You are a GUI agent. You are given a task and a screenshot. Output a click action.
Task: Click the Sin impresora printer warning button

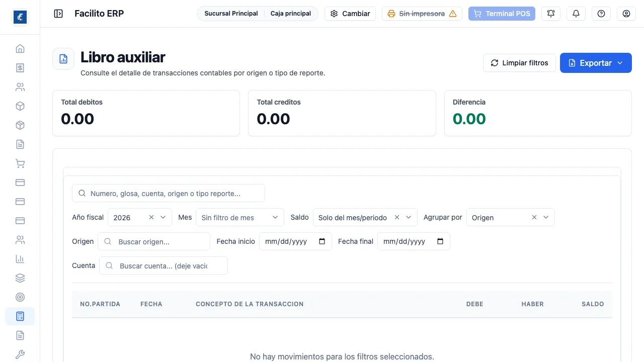422,14
